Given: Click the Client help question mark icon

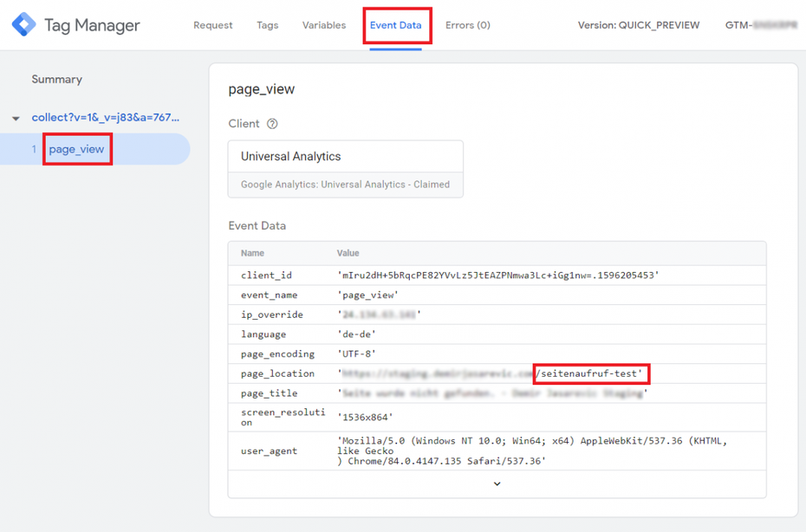Looking at the screenshot, I should click(x=272, y=124).
